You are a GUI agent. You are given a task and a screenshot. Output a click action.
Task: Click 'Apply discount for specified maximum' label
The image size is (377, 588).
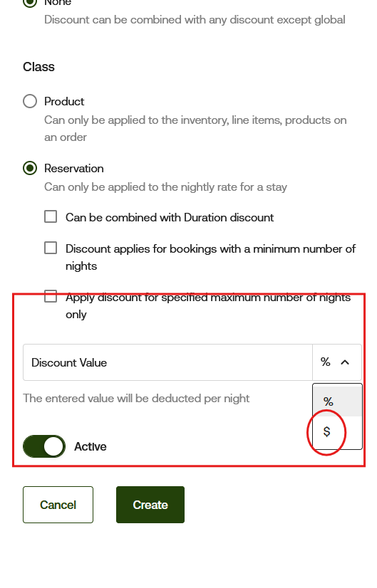(x=208, y=305)
